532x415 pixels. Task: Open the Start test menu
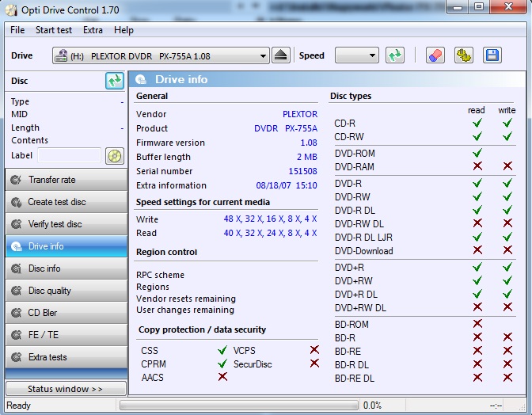pos(54,30)
